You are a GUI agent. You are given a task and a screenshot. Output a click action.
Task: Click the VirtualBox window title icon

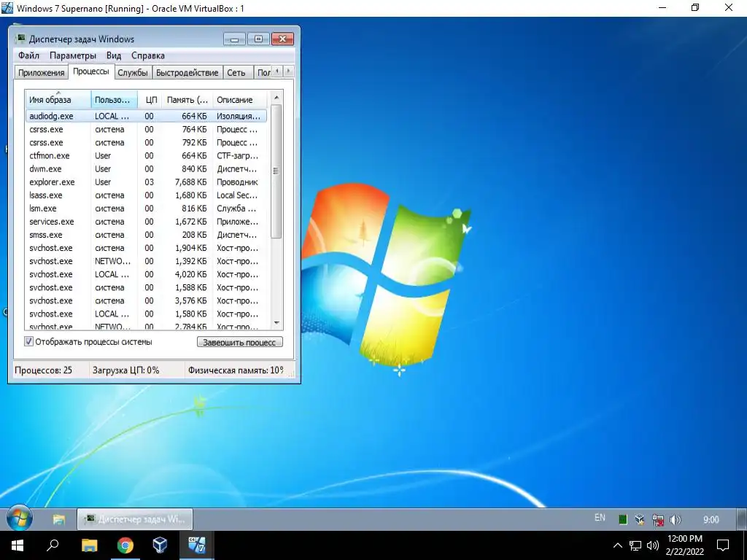(7, 7)
